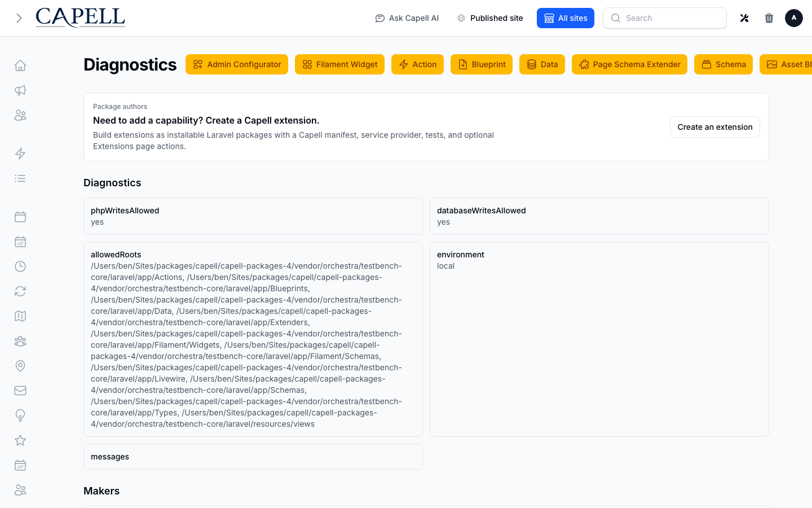
Task: Open the star sidebar icon
Action: click(20, 440)
